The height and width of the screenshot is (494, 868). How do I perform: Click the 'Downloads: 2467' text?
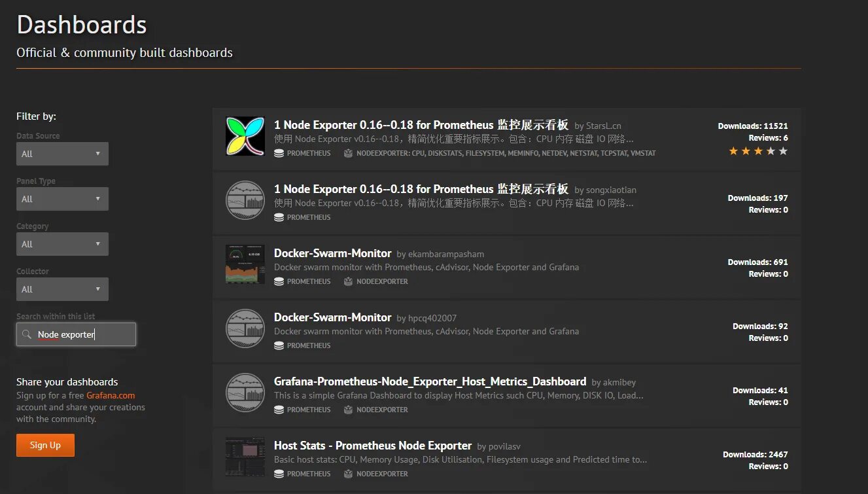(x=755, y=454)
